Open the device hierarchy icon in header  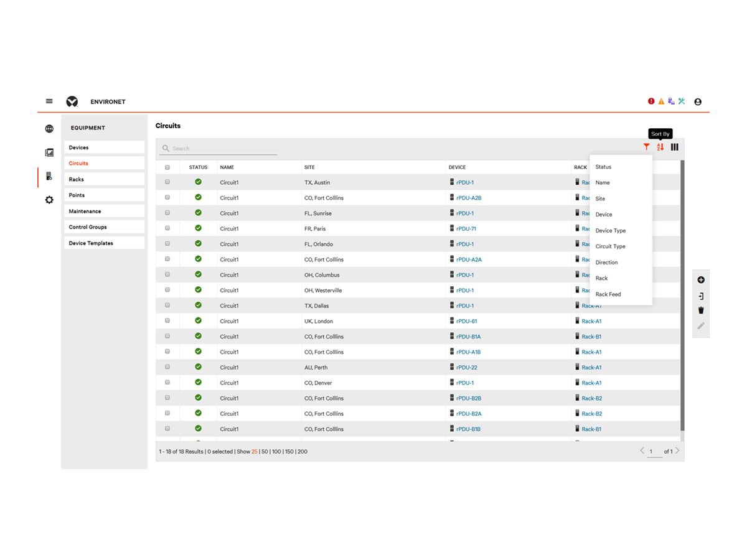(670, 101)
